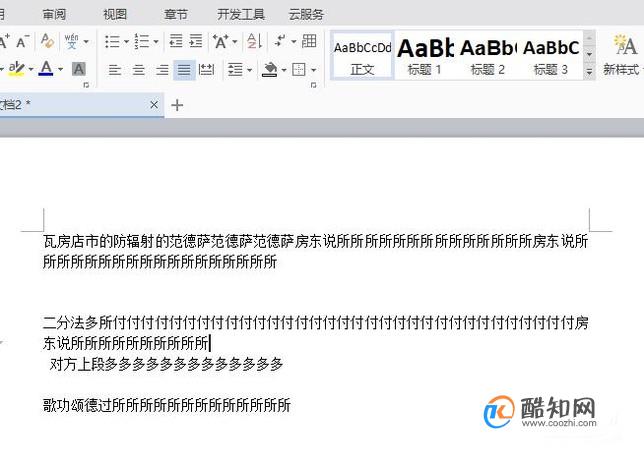Open the highlight color dropdown arrow
644x466 pixels.
click(x=31, y=69)
